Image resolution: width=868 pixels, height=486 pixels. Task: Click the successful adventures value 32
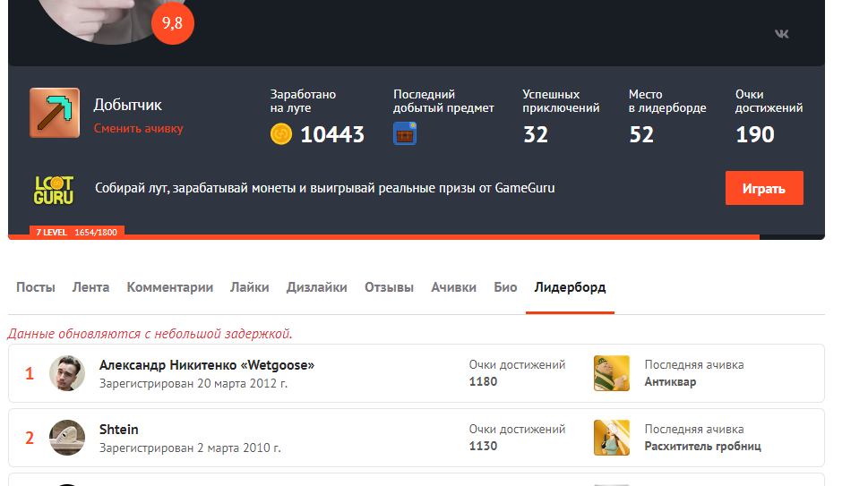(536, 134)
